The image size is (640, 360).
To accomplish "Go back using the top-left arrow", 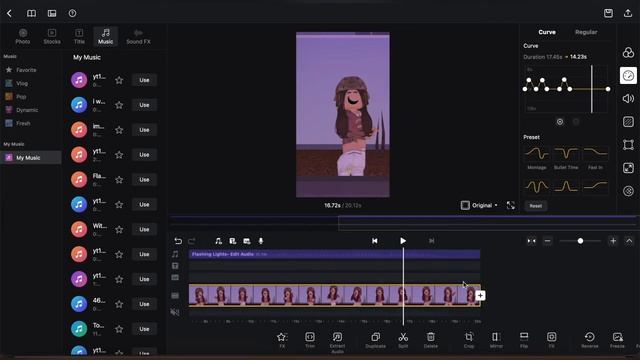I will pyautogui.click(x=9, y=13).
